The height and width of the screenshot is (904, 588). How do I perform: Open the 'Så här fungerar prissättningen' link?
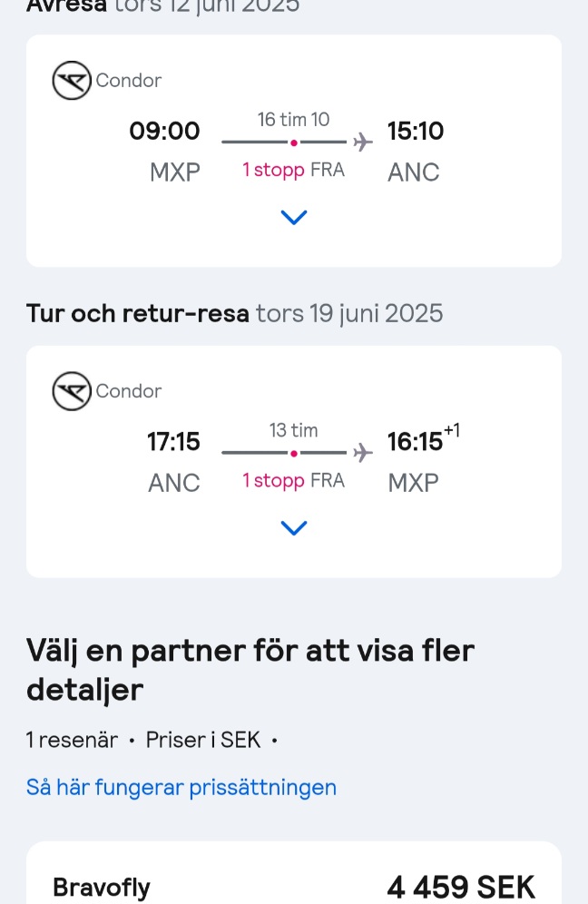click(181, 787)
